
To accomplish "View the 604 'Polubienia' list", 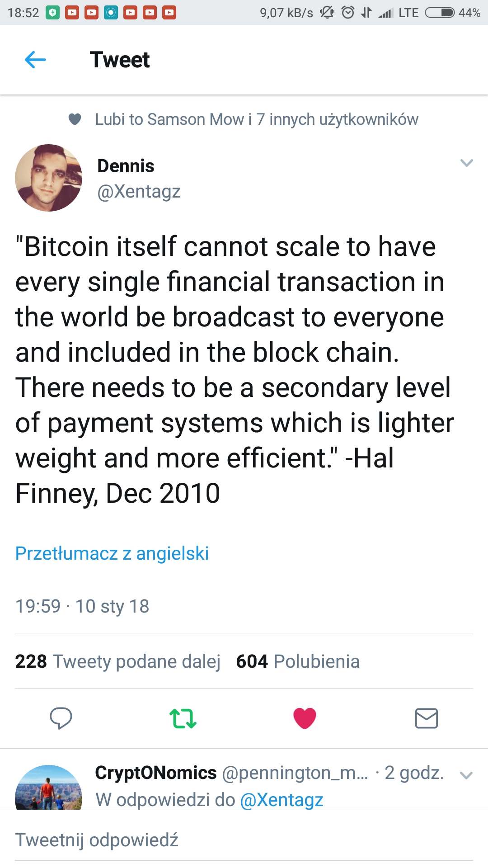I will point(298,661).
